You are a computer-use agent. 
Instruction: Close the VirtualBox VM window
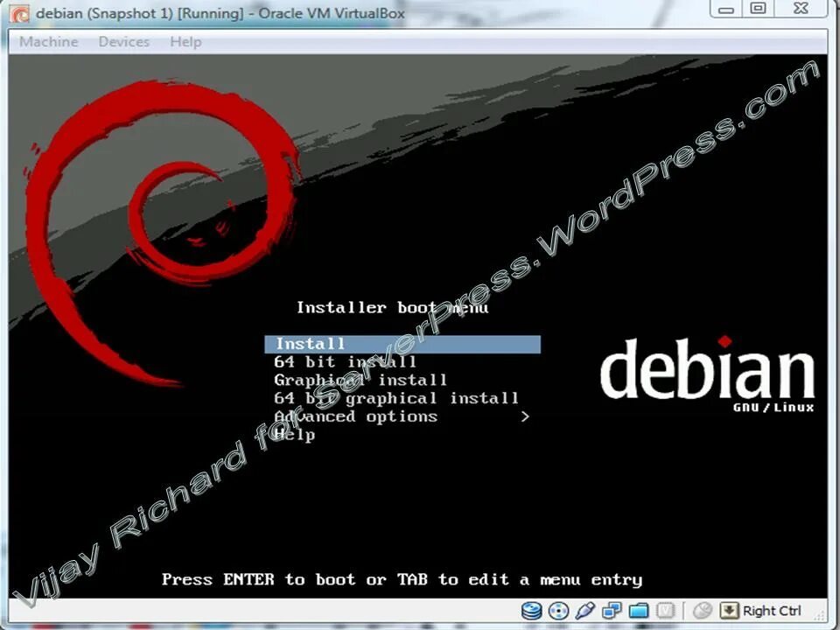pos(801,9)
